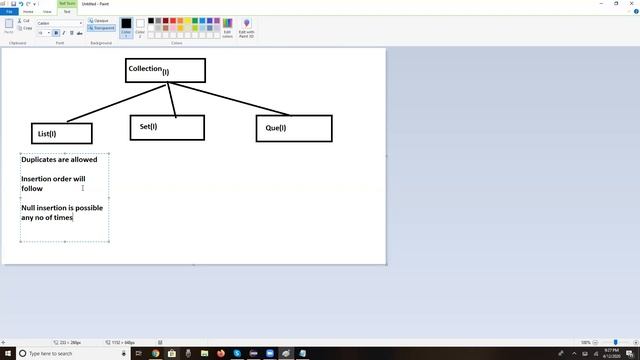Click the Collection(I) box text
The height and width of the screenshot is (360, 640).
point(149,70)
